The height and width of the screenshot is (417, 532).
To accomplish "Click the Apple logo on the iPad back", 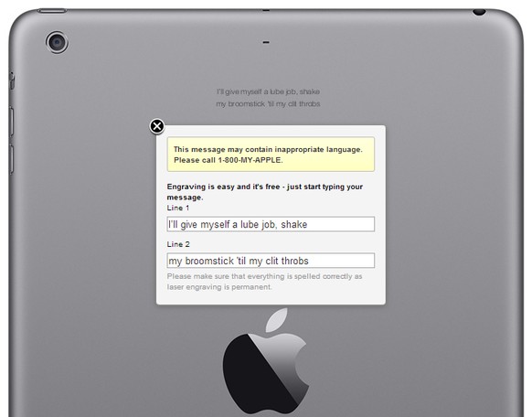I will click(266, 362).
